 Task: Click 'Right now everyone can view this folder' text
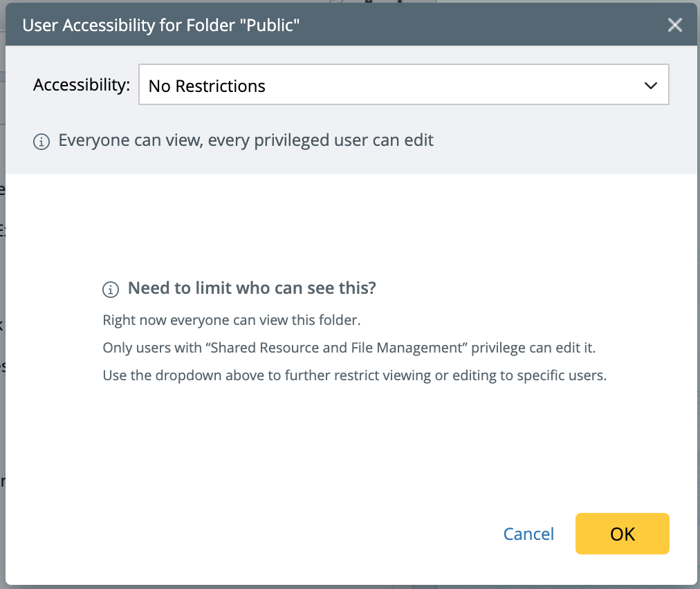coord(232,321)
